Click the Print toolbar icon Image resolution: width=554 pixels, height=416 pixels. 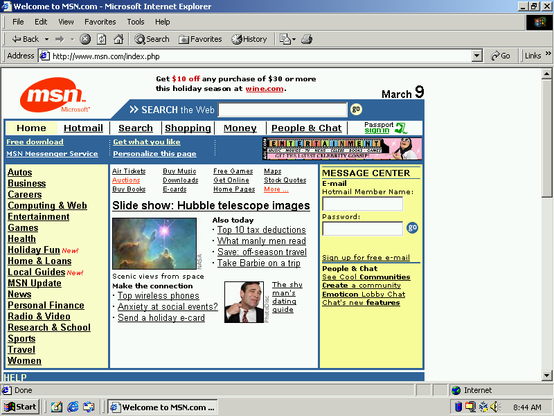[x=307, y=39]
